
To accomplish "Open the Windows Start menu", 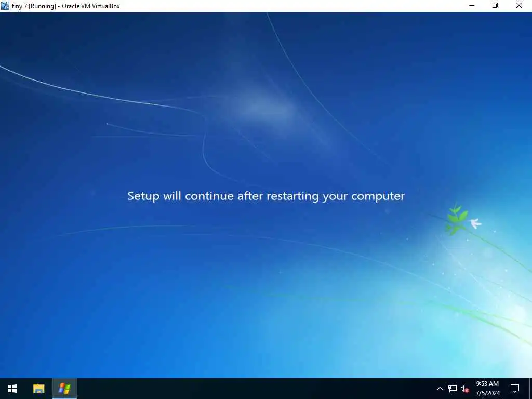I will click(x=12, y=389).
